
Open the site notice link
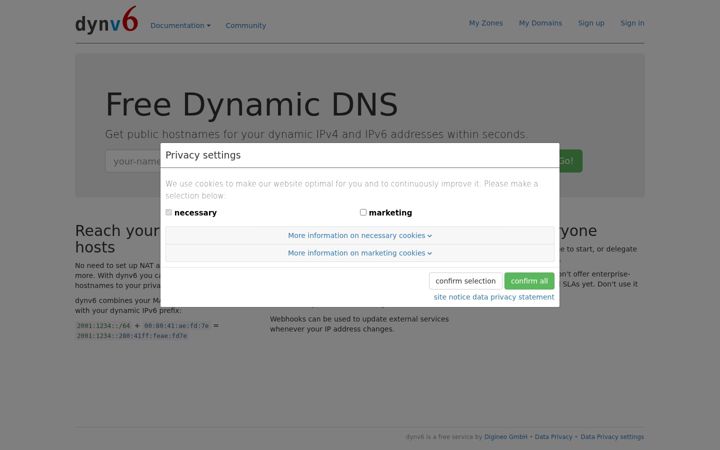[452, 297]
